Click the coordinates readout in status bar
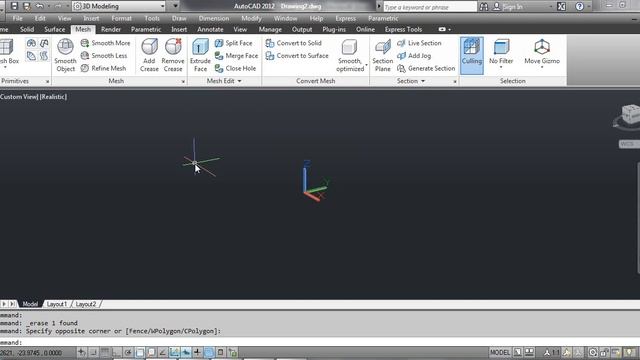The image size is (640, 360). click(31, 352)
